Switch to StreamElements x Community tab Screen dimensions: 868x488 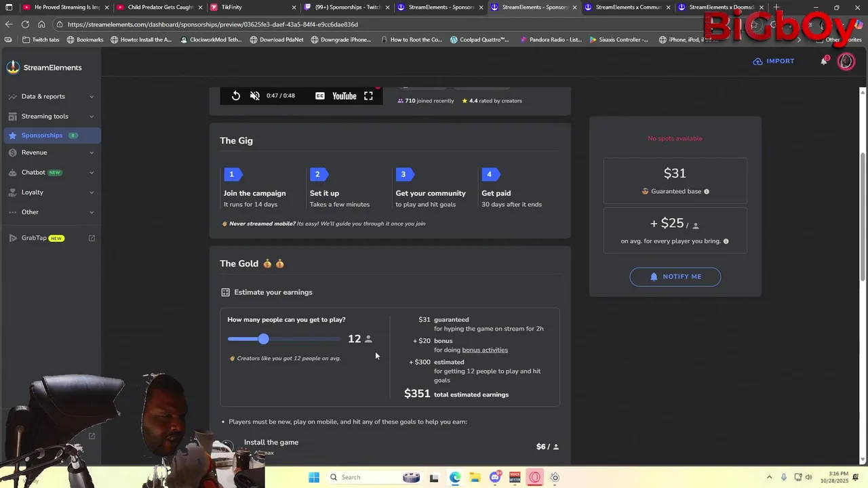point(627,7)
